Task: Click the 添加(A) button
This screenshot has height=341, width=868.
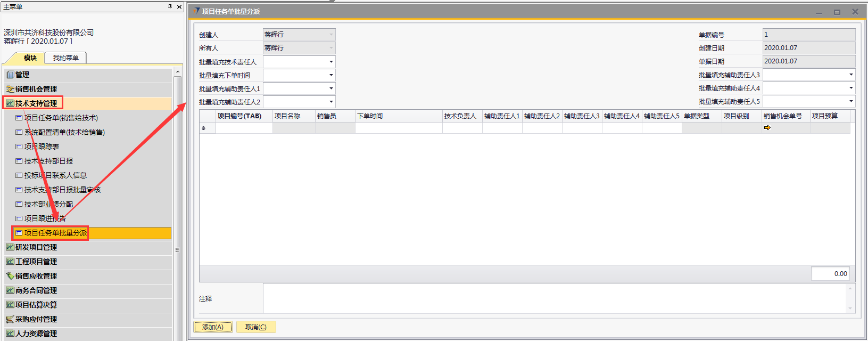Action: (213, 327)
